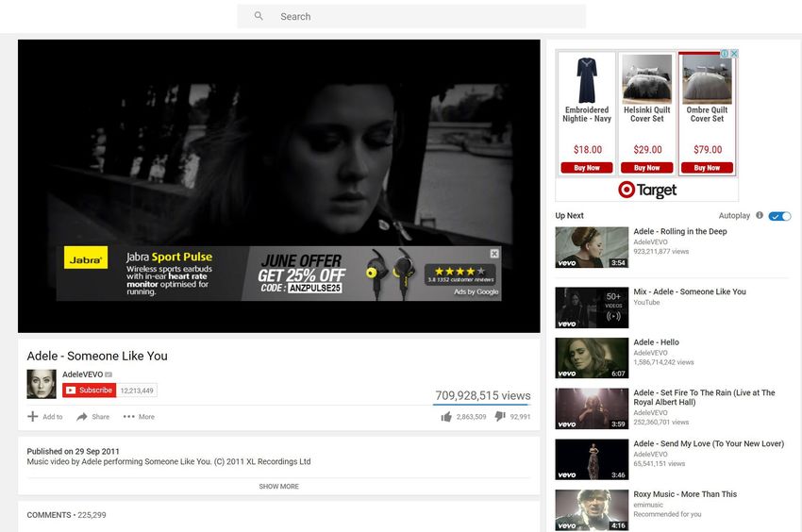
Task: Buy Now for Ombre Quilt Cover Set
Action: click(x=707, y=168)
